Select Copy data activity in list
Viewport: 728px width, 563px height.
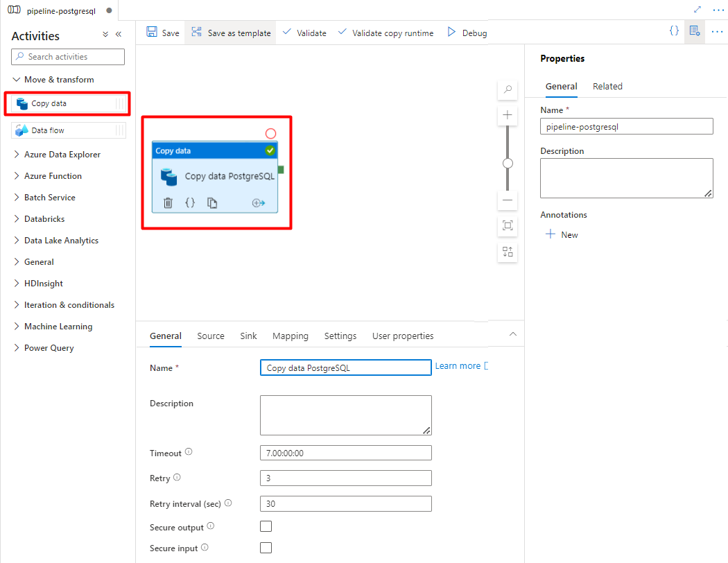pos(68,103)
